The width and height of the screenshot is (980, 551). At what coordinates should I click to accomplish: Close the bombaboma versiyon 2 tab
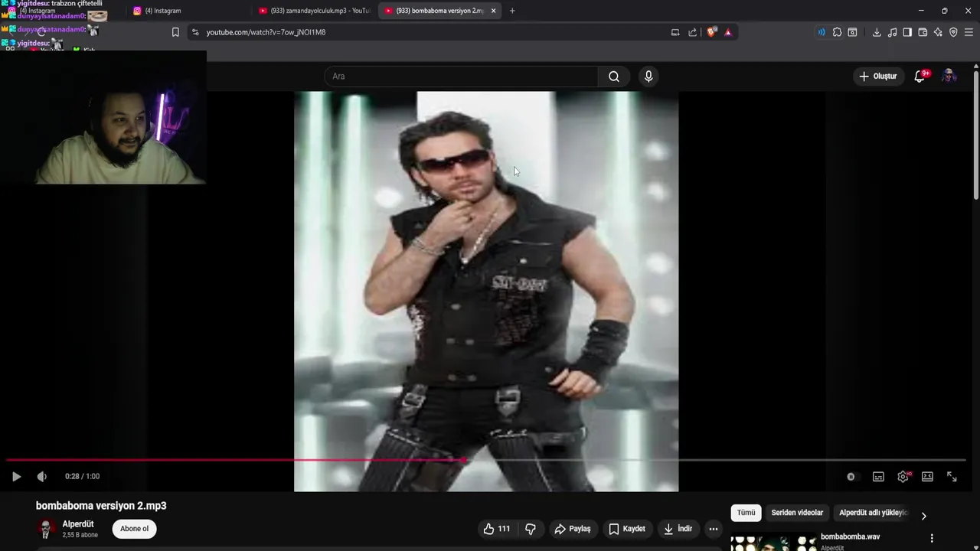493,11
